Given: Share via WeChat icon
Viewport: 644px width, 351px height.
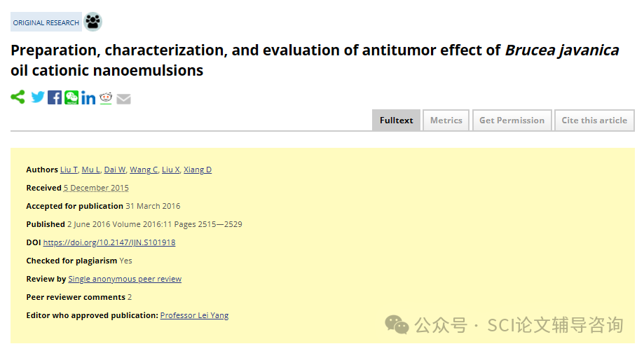Looking at the screenshot, I should (71, 97).
